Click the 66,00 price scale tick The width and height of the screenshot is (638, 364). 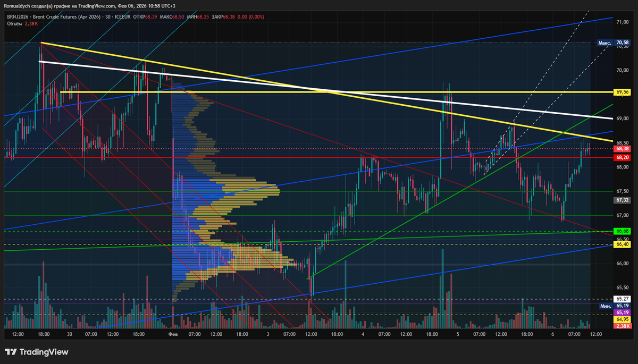click(x=623, y=264)
